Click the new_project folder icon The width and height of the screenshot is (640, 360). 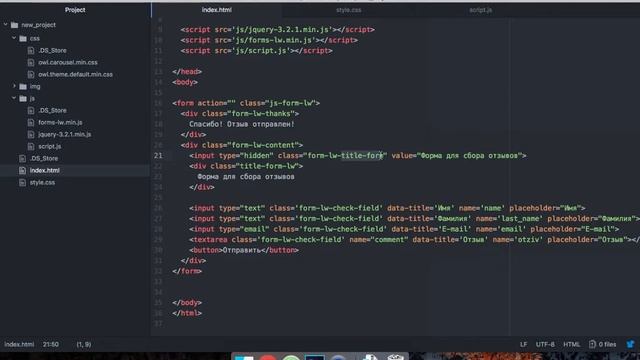pyautogui.click(x=15, y=25)
